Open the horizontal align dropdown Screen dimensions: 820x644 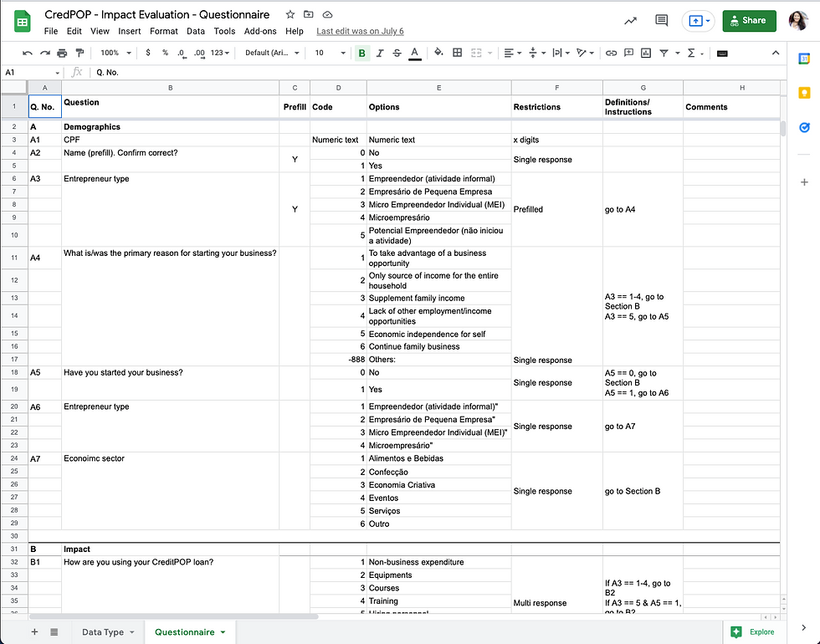512,53
